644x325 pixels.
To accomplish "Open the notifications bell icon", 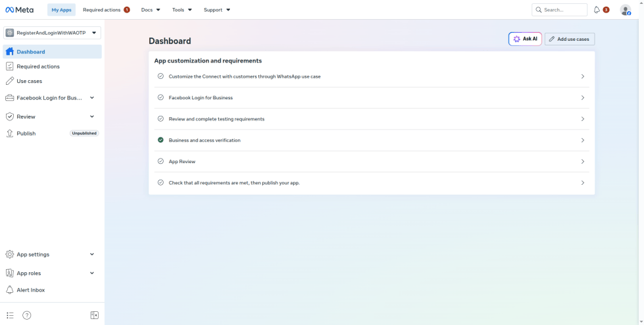I will pyautogui.click(x=597, y=10).
